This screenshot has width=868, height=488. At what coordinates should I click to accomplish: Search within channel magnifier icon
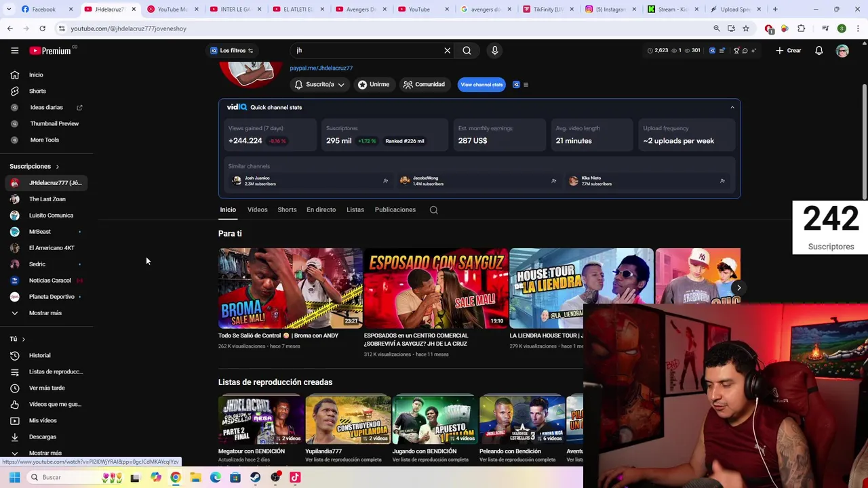433,210
